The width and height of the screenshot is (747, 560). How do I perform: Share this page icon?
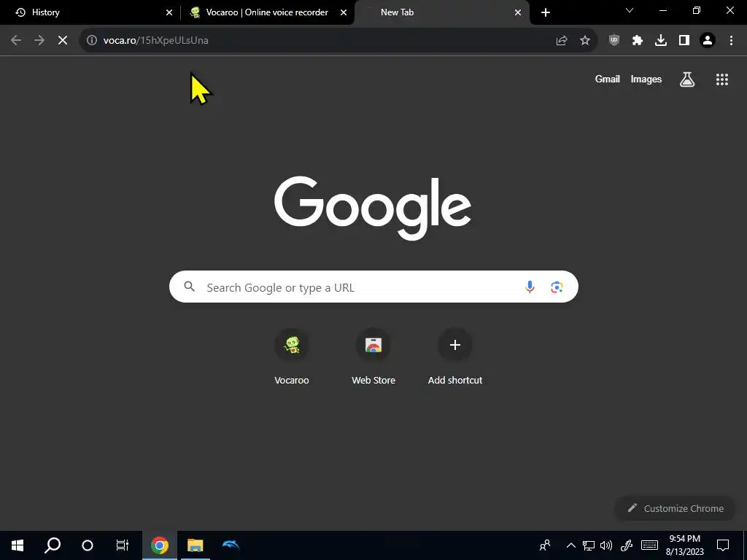click(x=562, y=41)
